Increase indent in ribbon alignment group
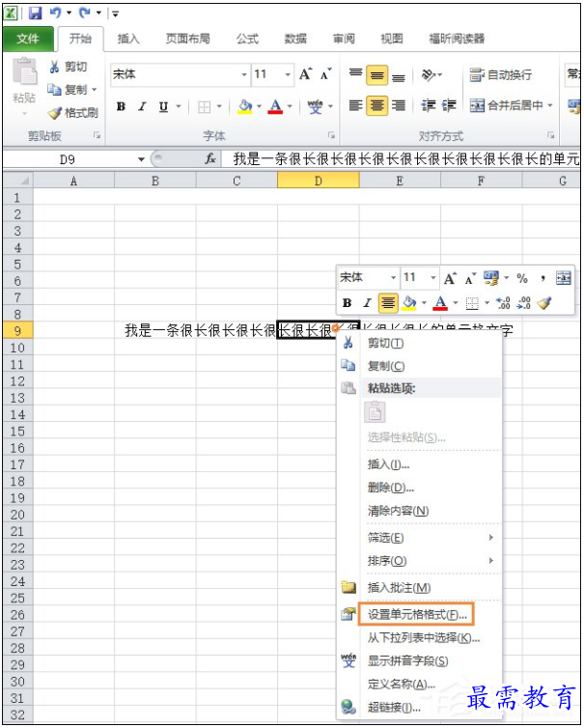 pos(449,106)
